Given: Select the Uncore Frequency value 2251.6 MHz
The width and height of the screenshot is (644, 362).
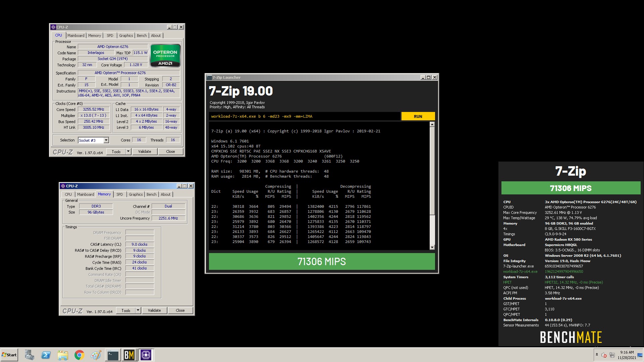Looking at the screenshot, I should pos(168,218).
